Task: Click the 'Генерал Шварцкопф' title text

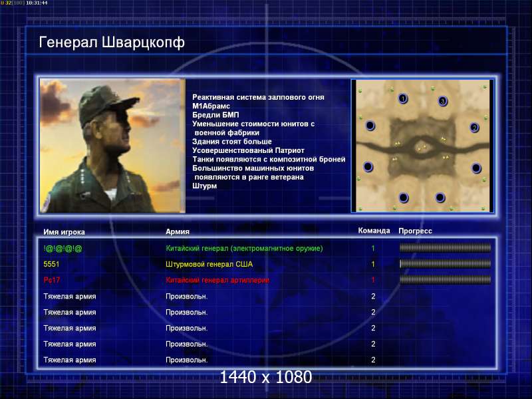Action: point(112,43)
